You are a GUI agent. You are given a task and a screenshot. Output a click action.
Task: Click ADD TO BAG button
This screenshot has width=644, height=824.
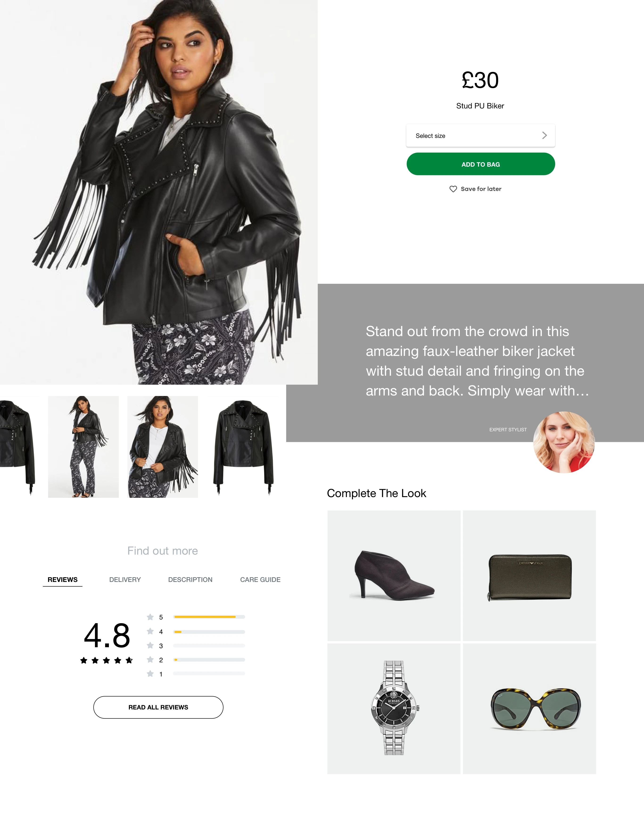pos(481,164)
